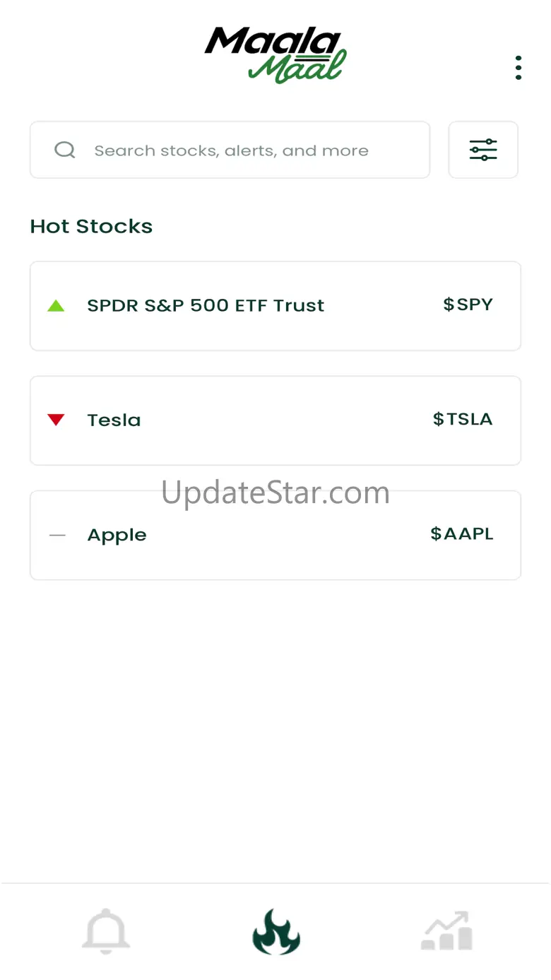Click the Hot Stocks heading
The height and width of the screenshot is (980, 551).
[x=91, y=226]
